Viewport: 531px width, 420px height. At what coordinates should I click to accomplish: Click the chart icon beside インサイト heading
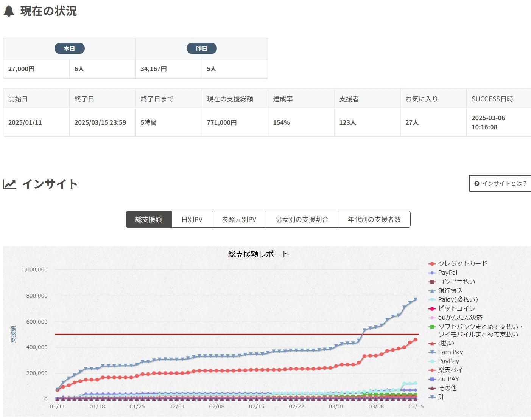click(9, 184)
